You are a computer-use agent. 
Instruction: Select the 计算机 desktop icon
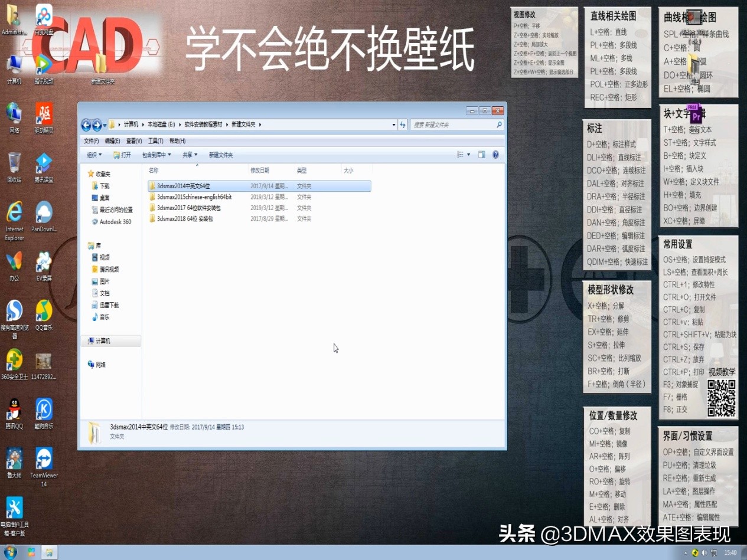tap(14, 70)
